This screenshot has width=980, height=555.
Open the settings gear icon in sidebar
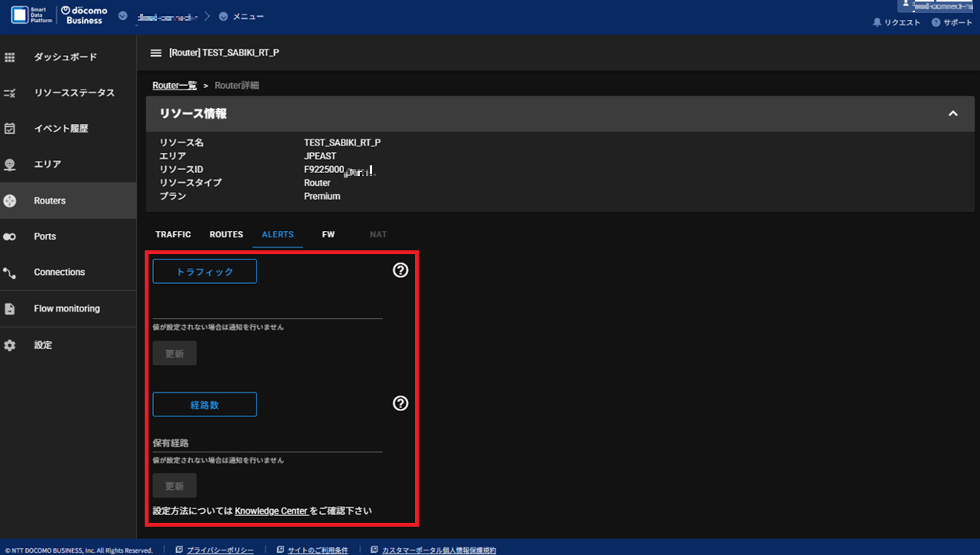tap(10, 345)
